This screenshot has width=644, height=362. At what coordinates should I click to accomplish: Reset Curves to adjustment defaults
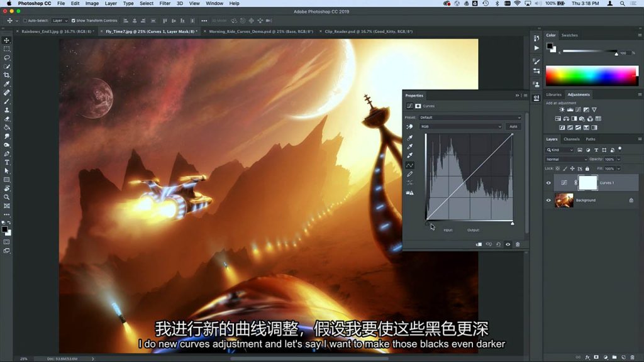point(498,244)
